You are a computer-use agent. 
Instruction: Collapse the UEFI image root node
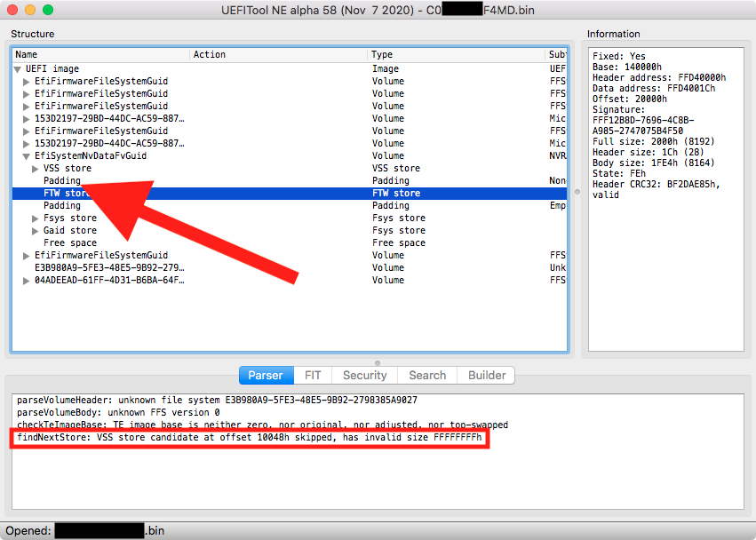pos(18,69)
